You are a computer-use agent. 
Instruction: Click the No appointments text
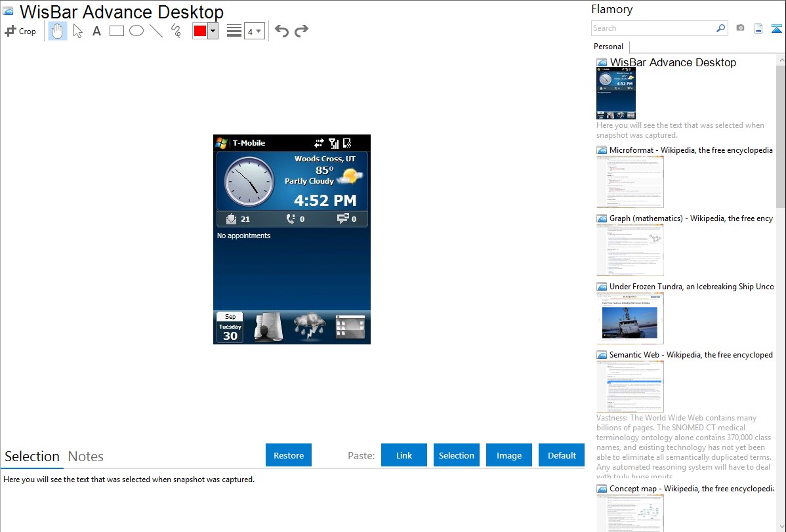[x=243, y=235]
